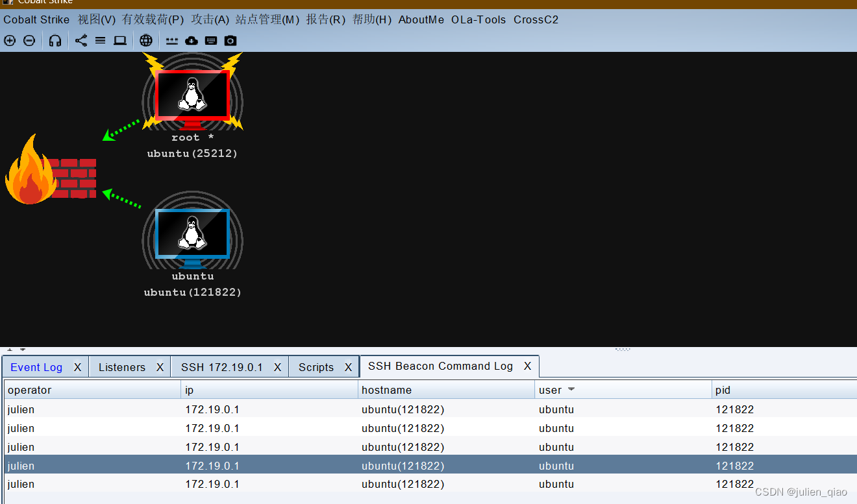The image size is (857, 504).
Task: Sort table by pid column header
Action: pos(784,390)
